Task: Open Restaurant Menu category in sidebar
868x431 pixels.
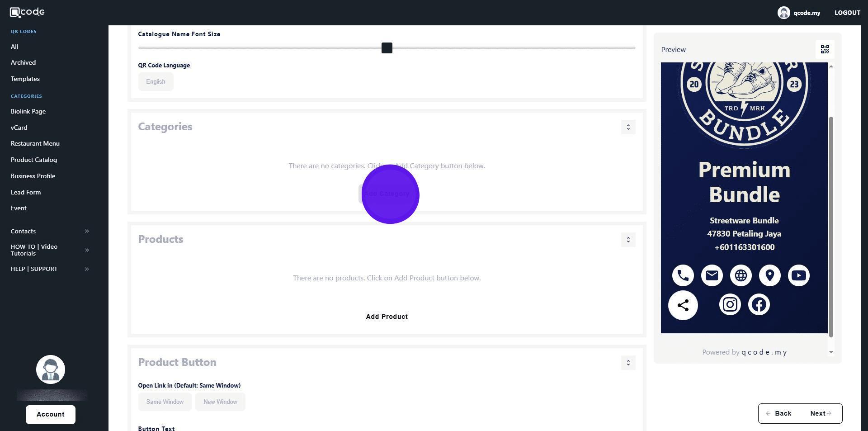Action: pos(35,143)
